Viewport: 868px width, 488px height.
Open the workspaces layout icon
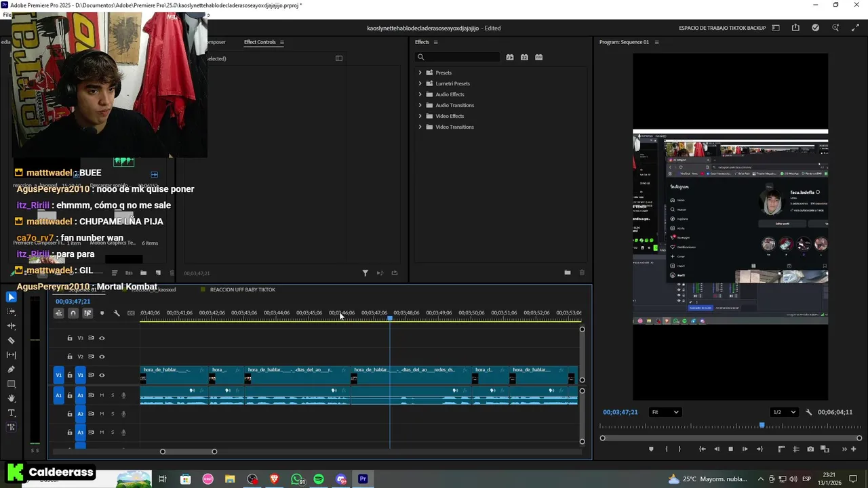point(776,28)
